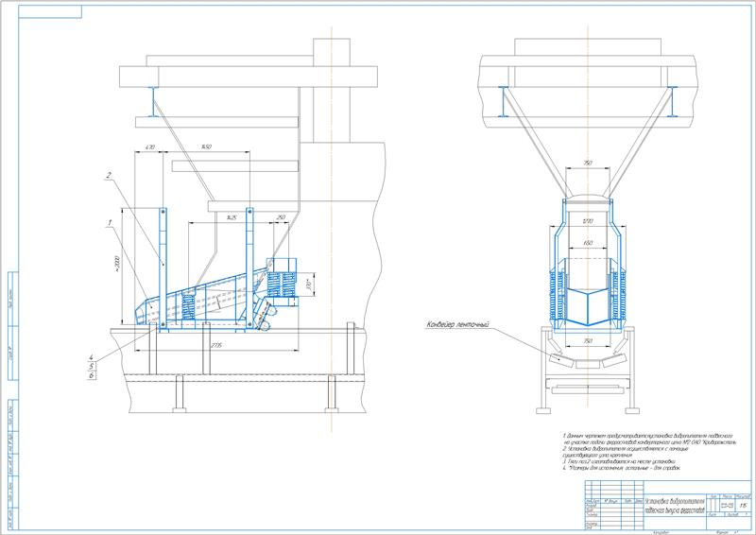Image resolution: width=756 pixels, height=535 pixels.
Task: Select the 'Конвейер ленточный' label
Action: (457, 324)
